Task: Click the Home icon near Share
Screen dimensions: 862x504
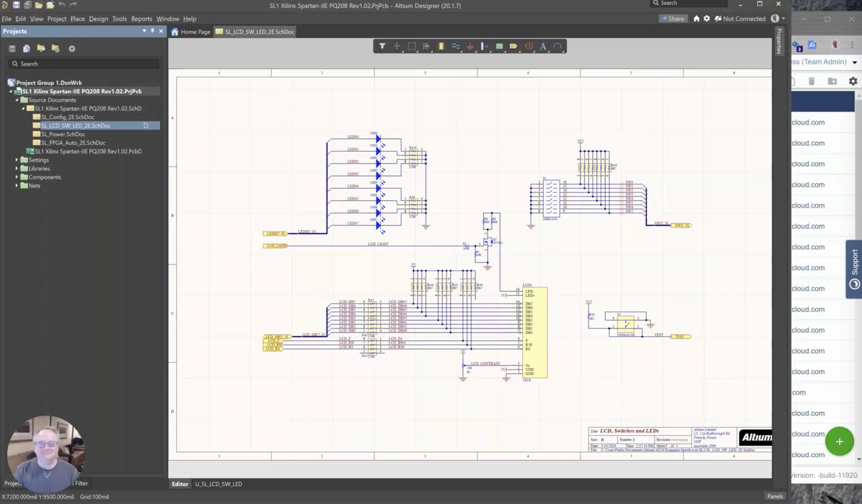Action: coord(696,19)
